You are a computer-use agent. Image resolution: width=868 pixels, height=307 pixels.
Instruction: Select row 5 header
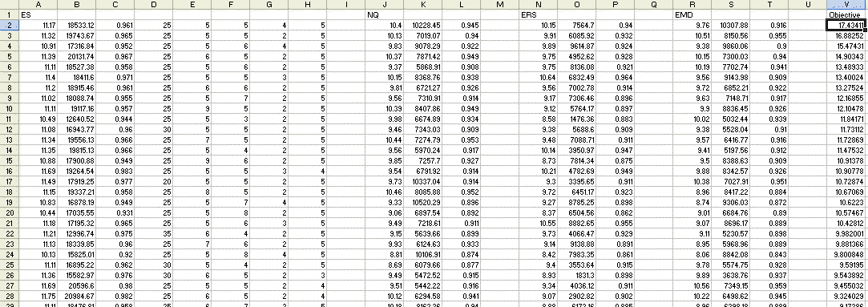(x=9, y=57)
